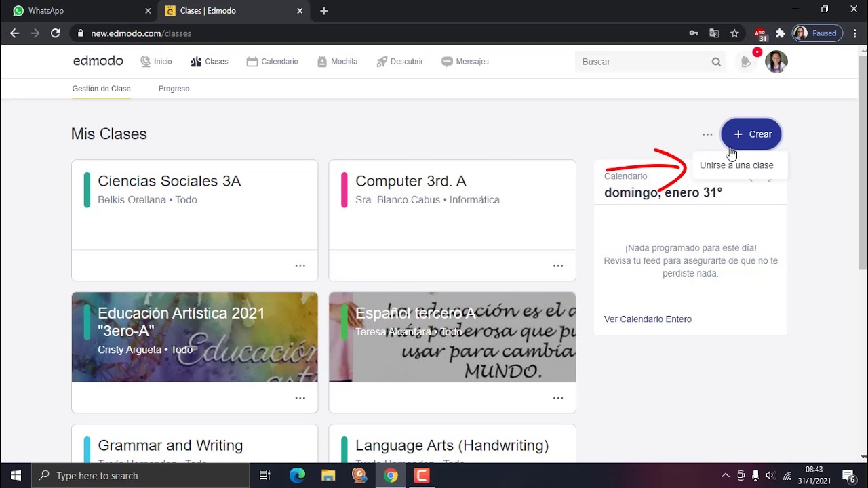Click the Edmodo logo

point(98,61)
